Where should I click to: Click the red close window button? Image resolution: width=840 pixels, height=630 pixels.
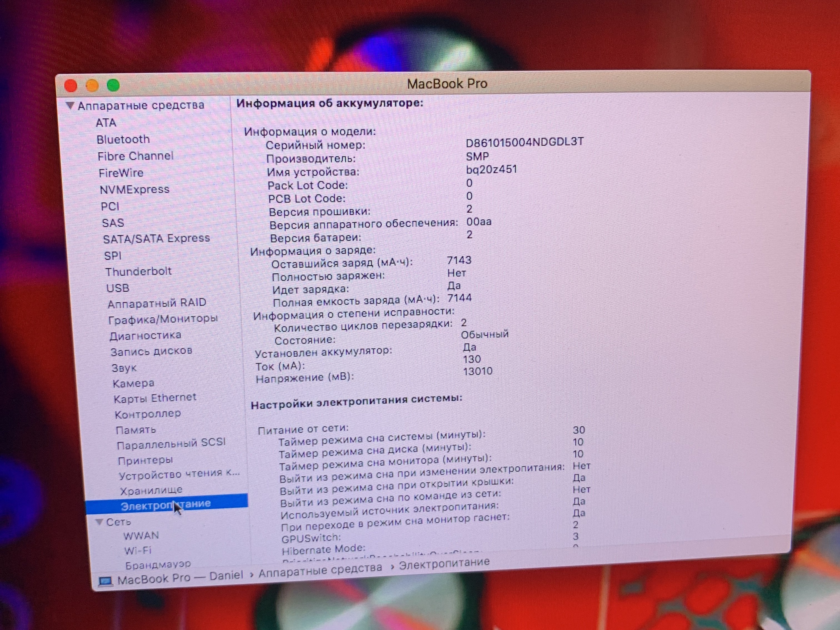(71, 86)
